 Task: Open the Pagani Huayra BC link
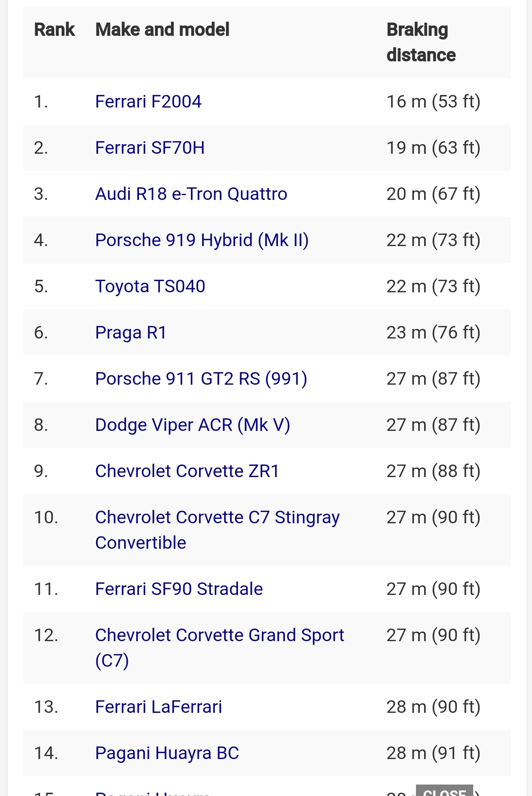pyautogui.click(x=167, y=753)
